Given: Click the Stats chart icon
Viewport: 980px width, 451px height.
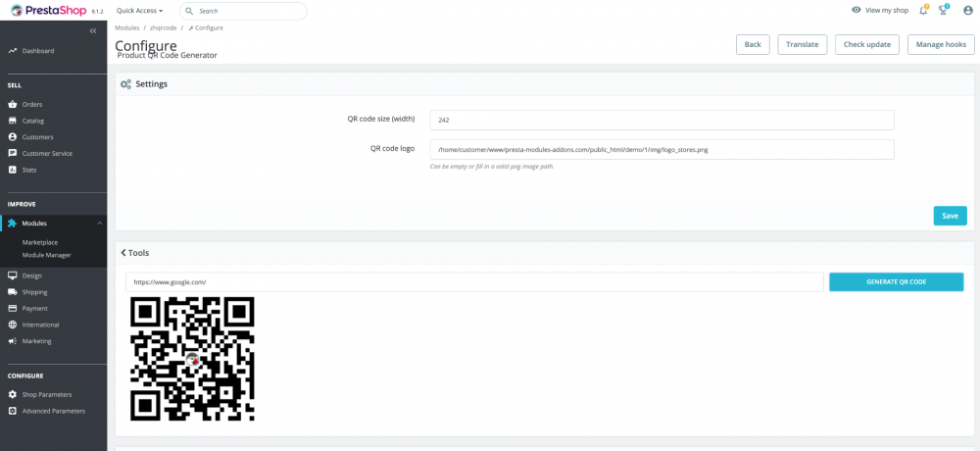Looking at the screenshot, I should coord(12,170).
